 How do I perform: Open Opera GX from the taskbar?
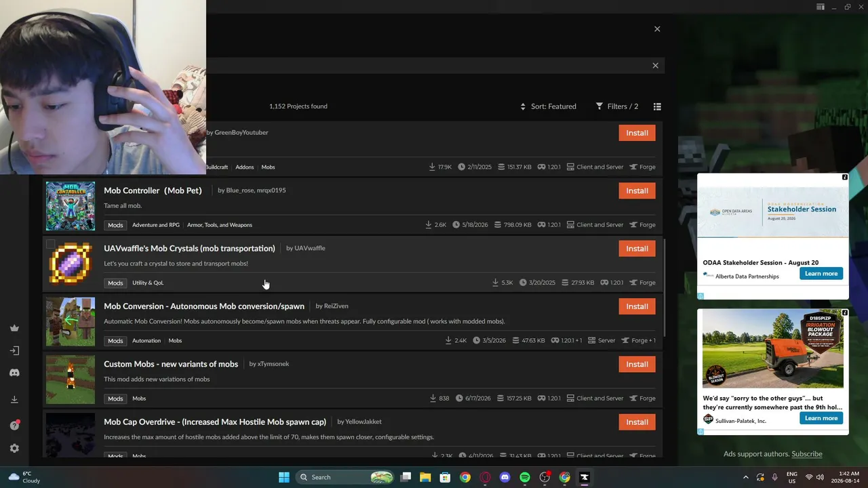(x=485, y=477)
